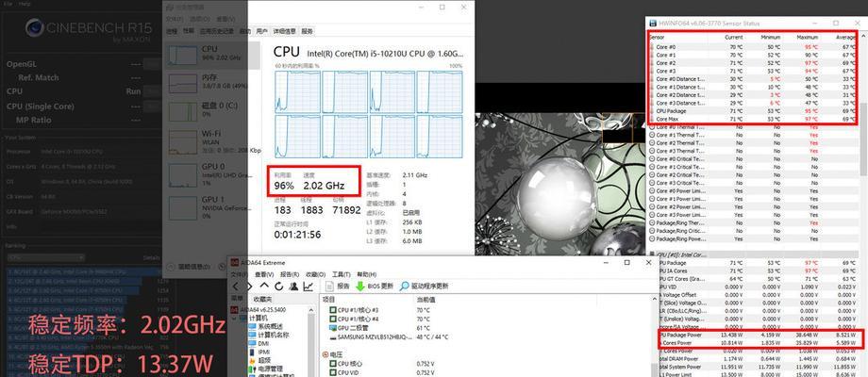Click Core #0 row in HWiNFO
The width and height of the screenshot is (868, 377).
click(x=754, y=47)
